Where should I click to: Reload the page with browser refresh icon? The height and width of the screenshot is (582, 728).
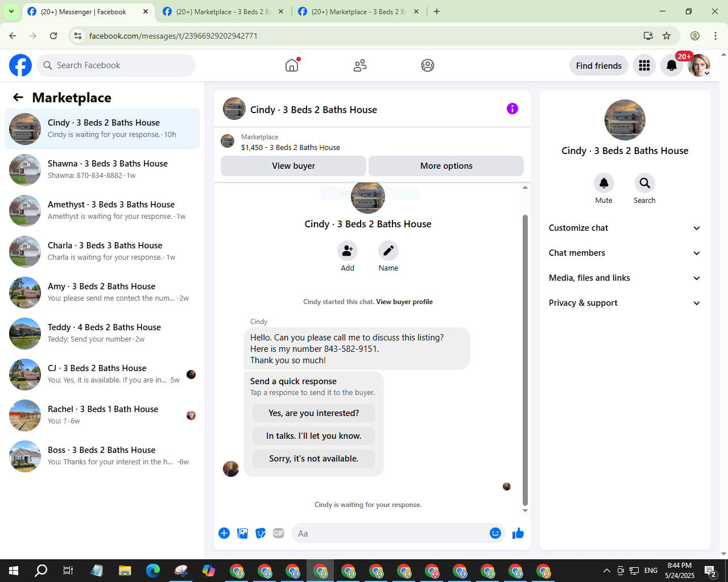[x=53, y=36]
